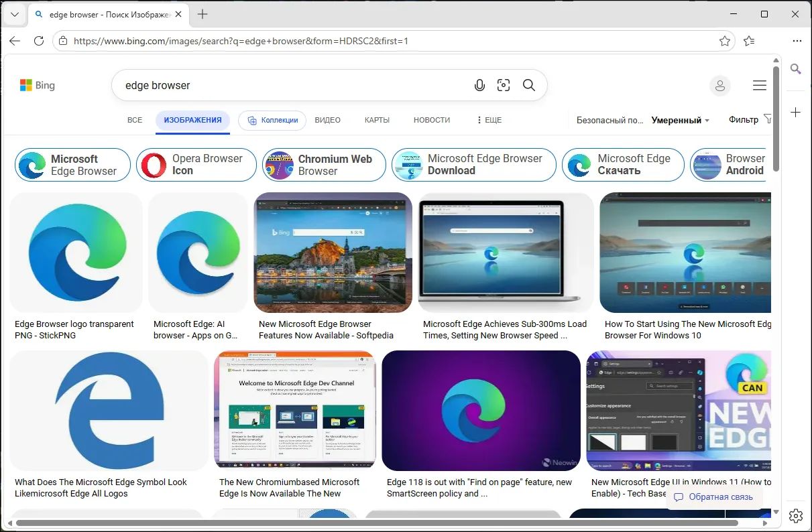Click the horizontal page scrollbar thumb

pyautogui.click(x=377, y=522)
